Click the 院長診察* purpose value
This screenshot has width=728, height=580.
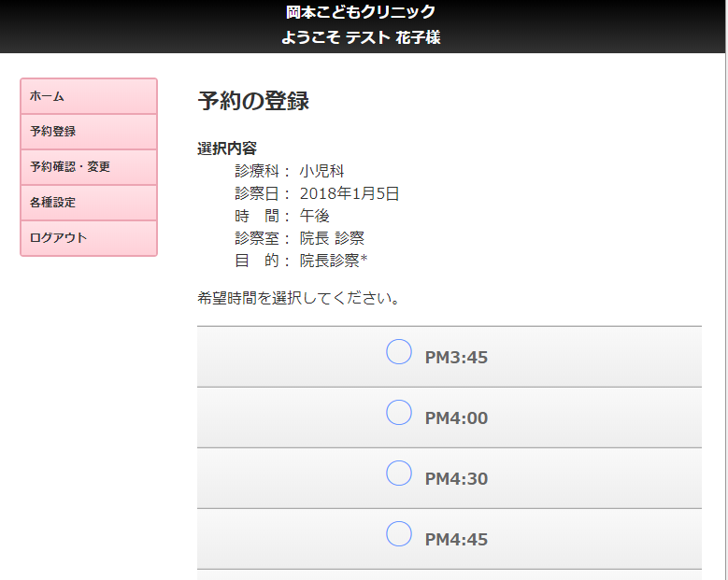pos(334,261)
